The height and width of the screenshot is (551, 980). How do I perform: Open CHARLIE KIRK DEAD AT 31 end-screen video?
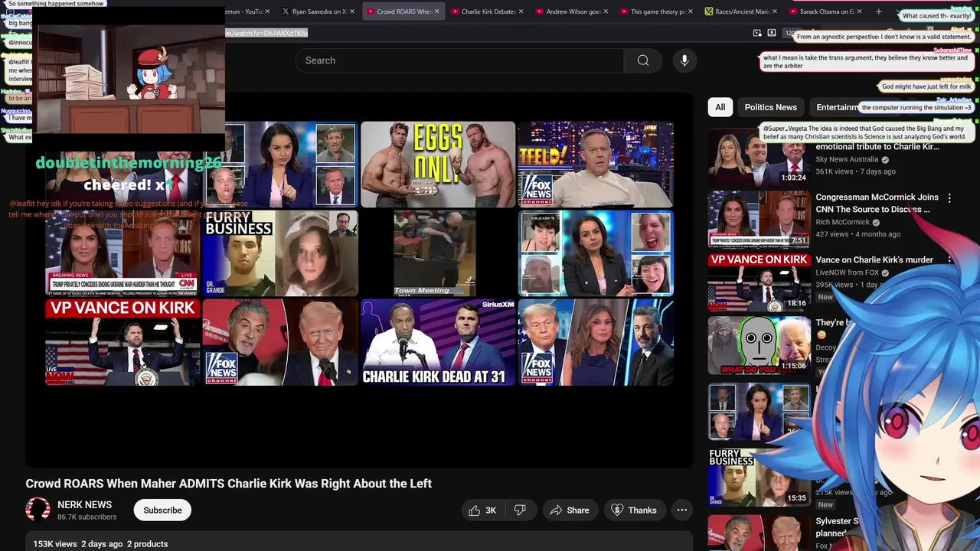438,342
